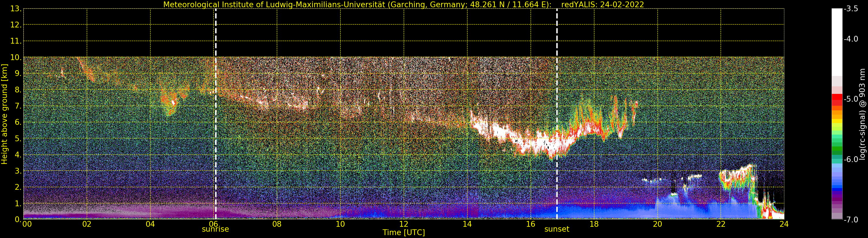Click the '16' time axis tick label
Image resolution: width=868 pixels, height=238 pixels.
531,224
